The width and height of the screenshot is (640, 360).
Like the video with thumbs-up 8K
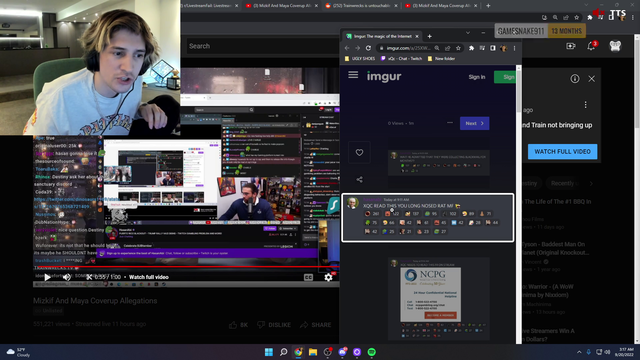[238, 325]
